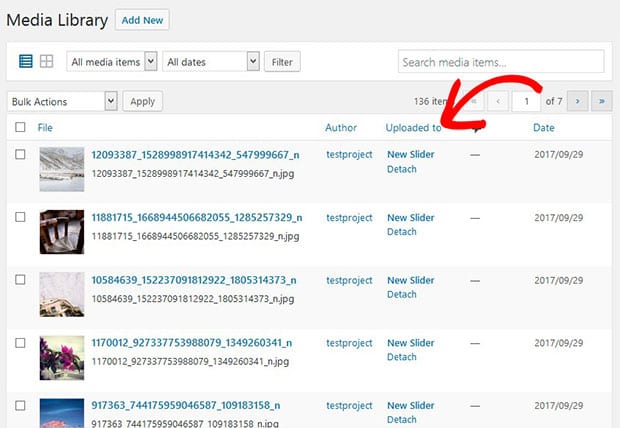Screen dimensions: 620x428
Task: Click the current page number field
Action: (x=526, y=102)
